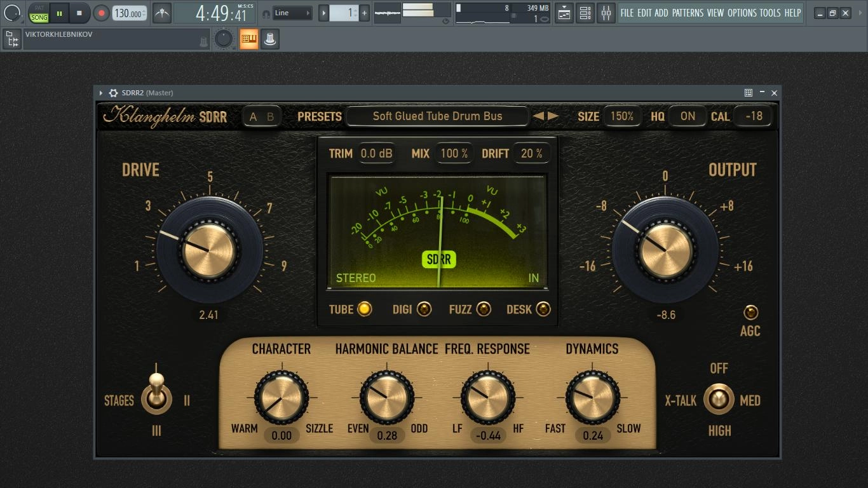This screenshot has height=488, width=868.
Task: Open pattern selector arrow
Action: click(x=323, y=13)
